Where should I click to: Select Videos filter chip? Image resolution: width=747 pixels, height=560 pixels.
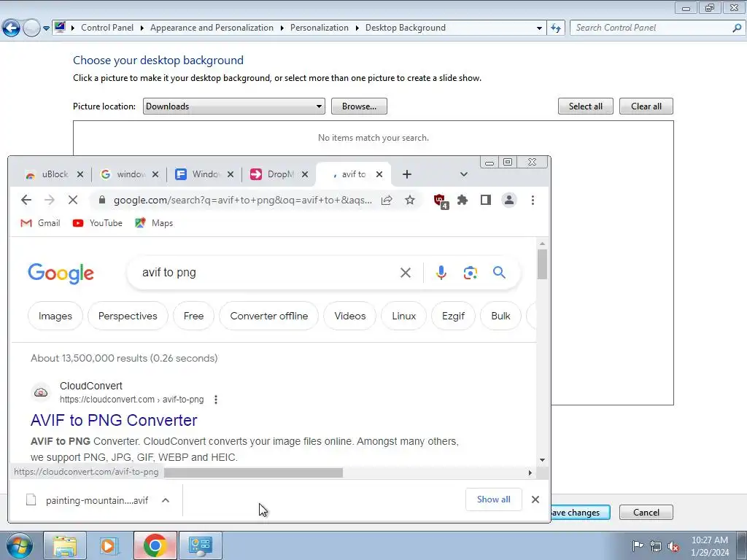tap(349, 316)
